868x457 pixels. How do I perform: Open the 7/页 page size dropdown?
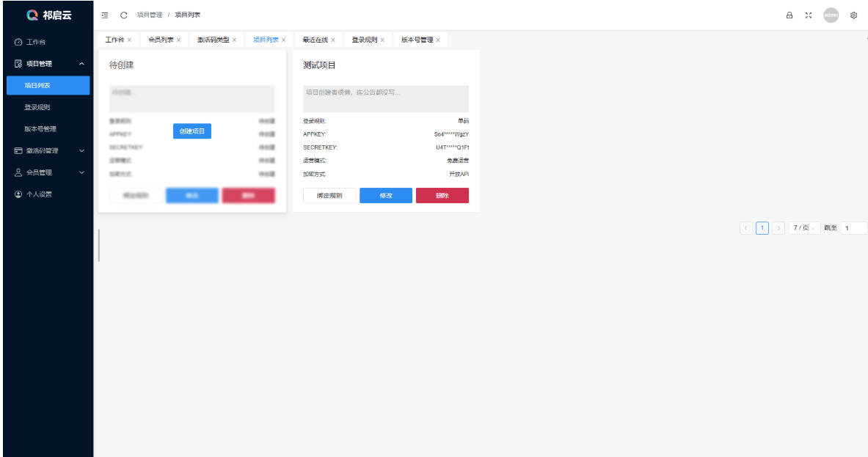(x=804, y=227)
